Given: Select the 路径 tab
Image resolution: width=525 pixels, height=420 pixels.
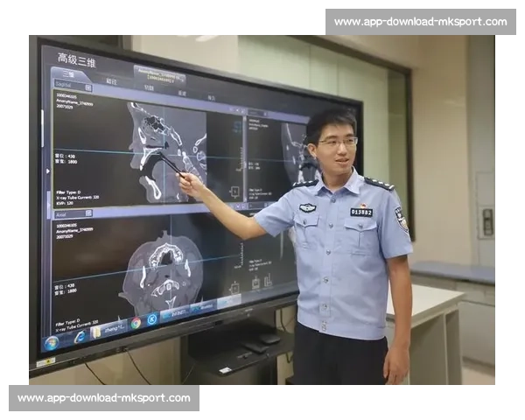Looking at the screenshot, I should point(111,81).
